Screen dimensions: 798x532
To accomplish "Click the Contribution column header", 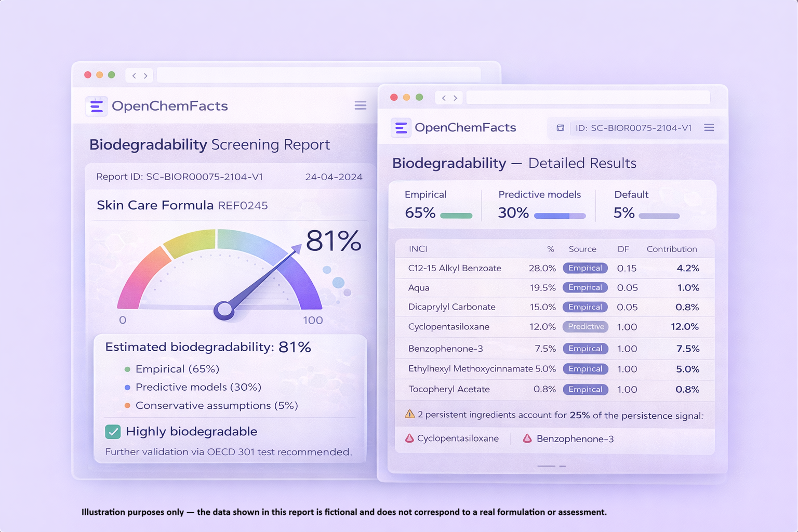I will click(671, 249).
